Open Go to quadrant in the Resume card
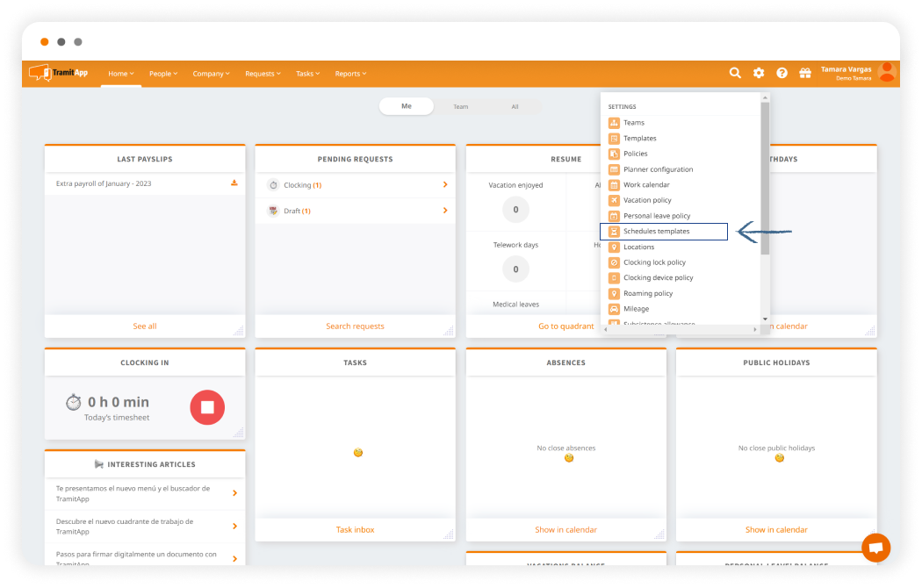 tap(565, 326)
